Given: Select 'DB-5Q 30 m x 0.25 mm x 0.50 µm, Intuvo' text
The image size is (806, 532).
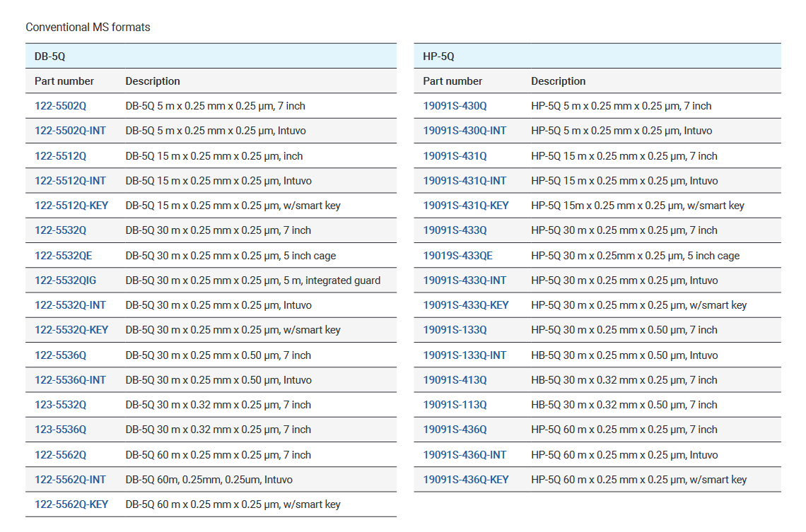Looking at the screenshot, I should coord(218,380).
